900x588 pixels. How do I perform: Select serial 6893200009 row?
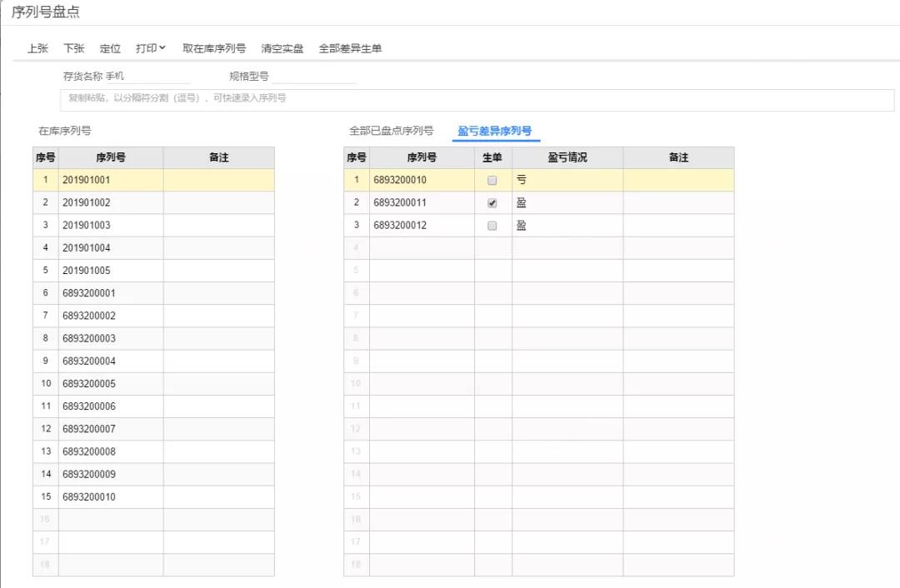tap(154, 475)
